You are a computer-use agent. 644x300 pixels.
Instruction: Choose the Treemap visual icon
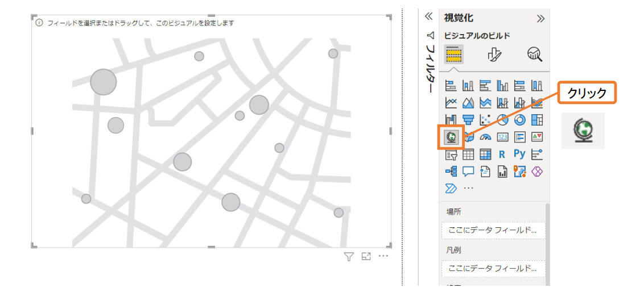click(537, 120)
